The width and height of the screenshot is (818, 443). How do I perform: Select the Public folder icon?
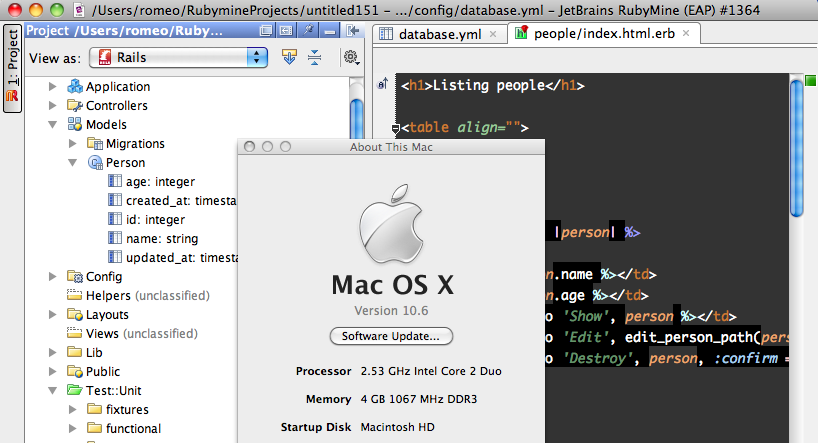coord(75,372)
